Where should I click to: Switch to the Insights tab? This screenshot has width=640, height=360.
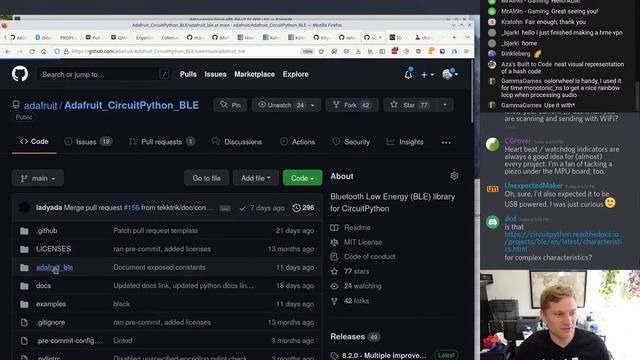[405, 142]
